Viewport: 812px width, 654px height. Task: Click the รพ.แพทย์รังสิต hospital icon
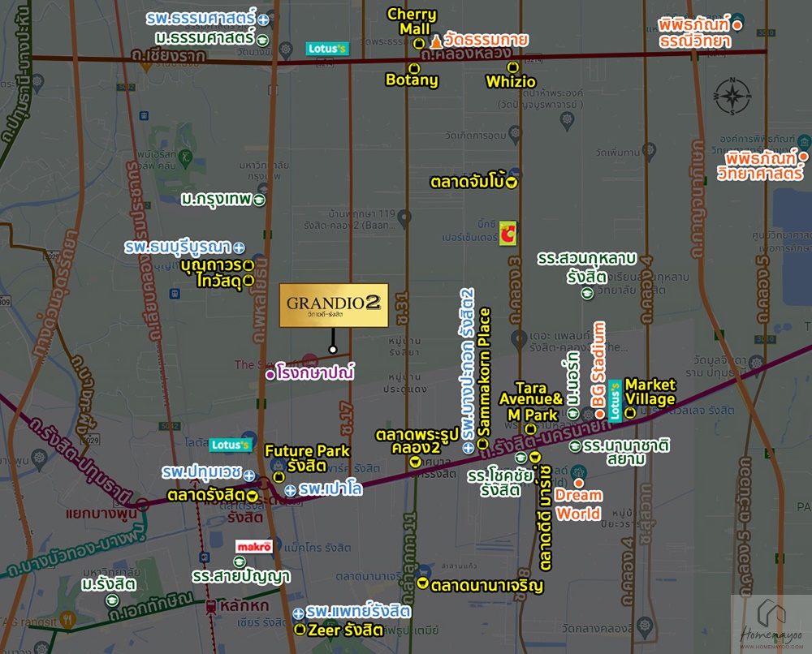(298, 614)
